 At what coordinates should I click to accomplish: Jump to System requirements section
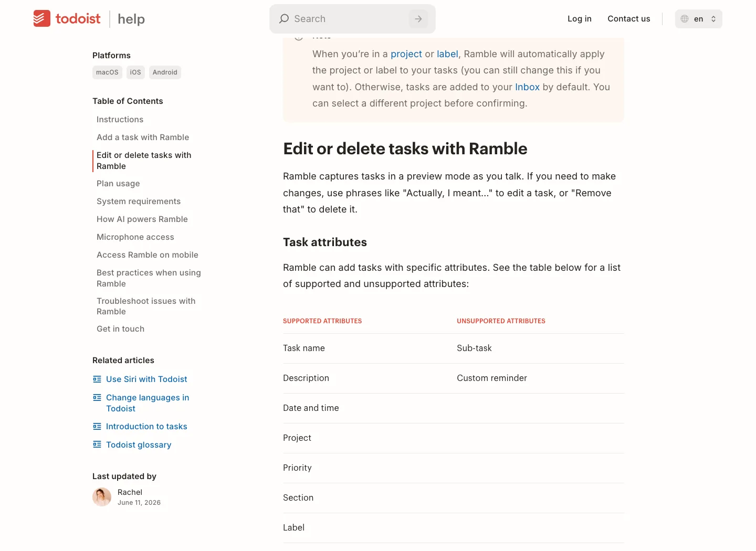coord(139,202)
